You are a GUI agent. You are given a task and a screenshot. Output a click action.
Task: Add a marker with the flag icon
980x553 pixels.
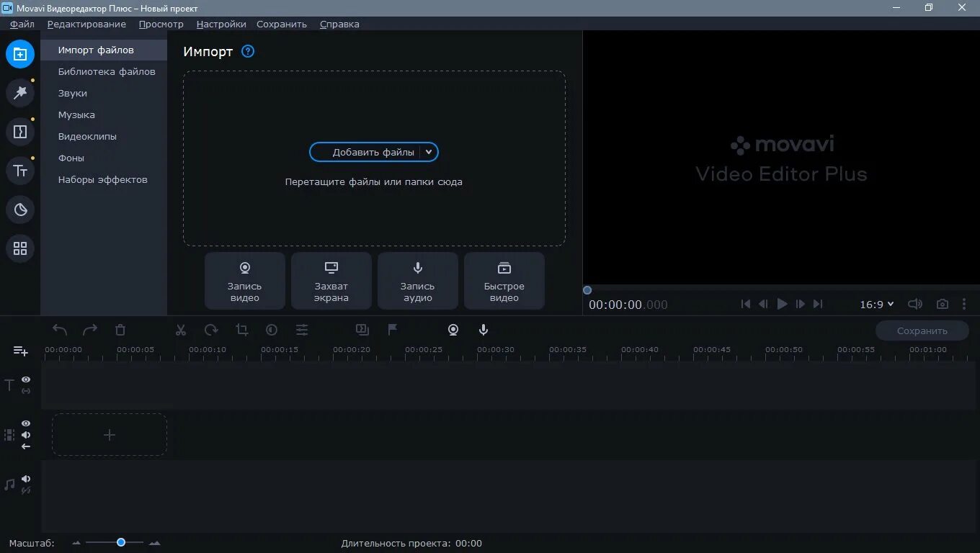393,330
